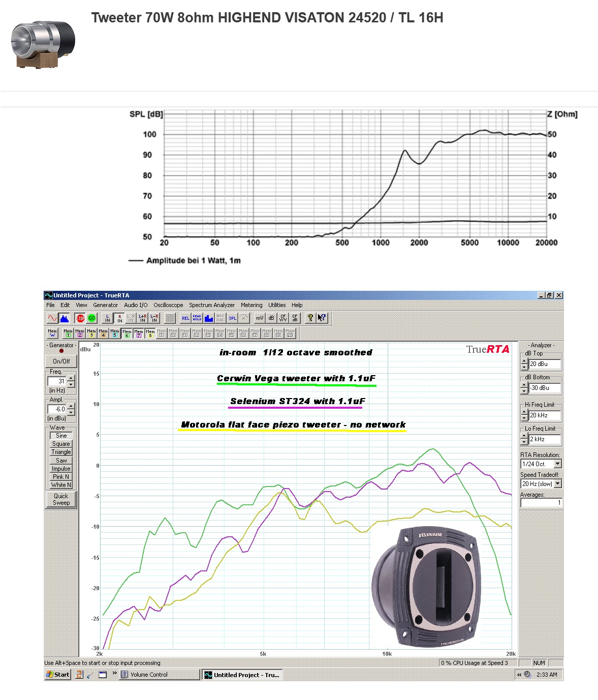Open the Audio I/O menu

click(136, 305)
